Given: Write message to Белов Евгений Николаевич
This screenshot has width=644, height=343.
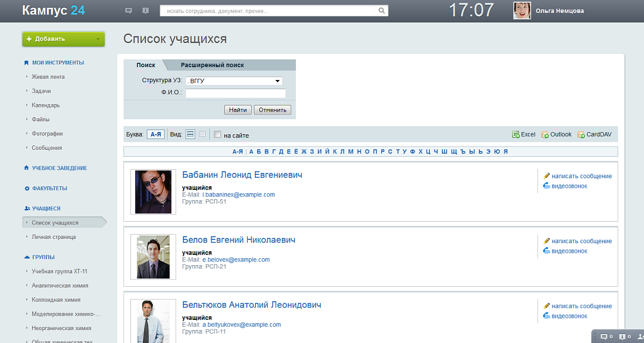Looking at the screenshot, I should [581, 241].
